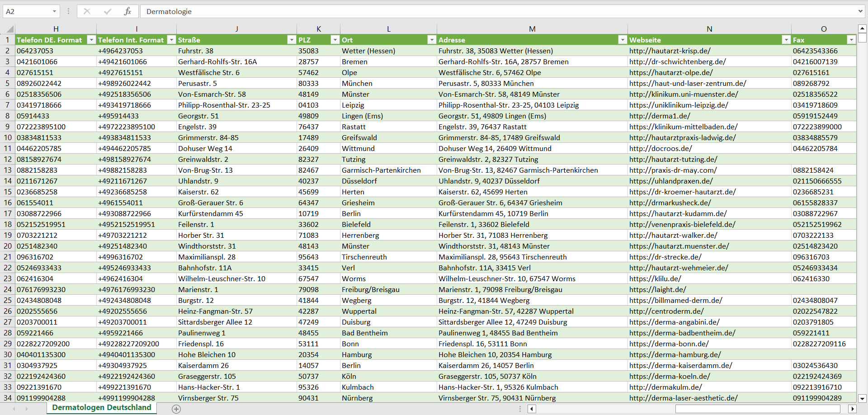Click the sheet tabs scroll left arrow
The width and height of the screenshot is (868, 415).
[x=14, y=409]
